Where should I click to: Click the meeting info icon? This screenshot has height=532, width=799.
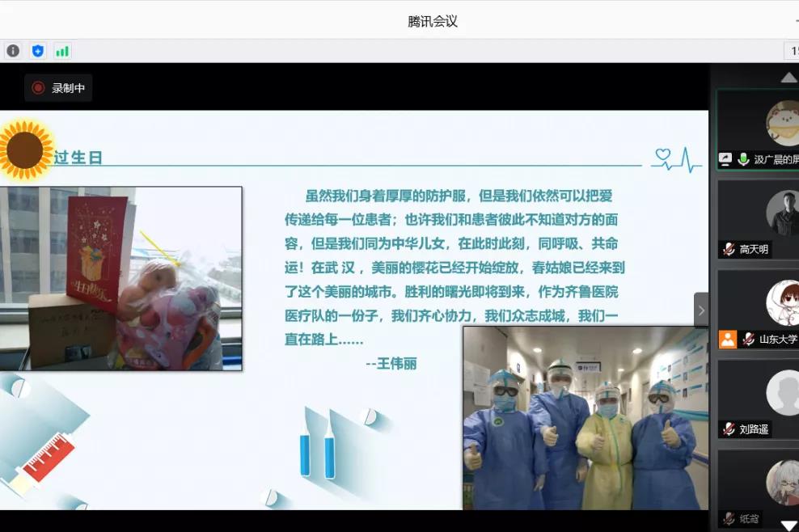[13, 51]
